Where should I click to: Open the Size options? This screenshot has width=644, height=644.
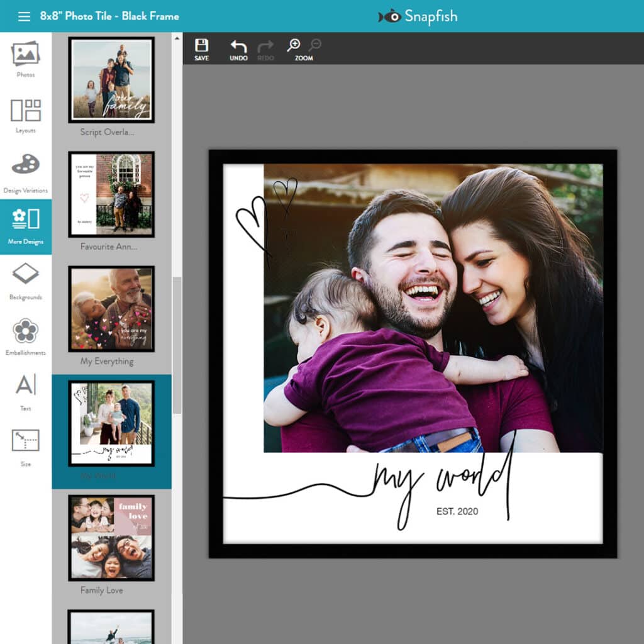(26, 447)
